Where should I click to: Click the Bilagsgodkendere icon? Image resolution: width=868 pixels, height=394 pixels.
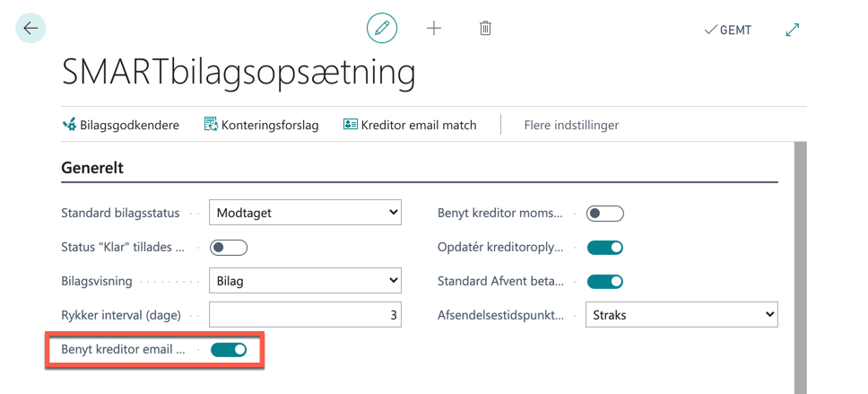pyautogui.click(x=69, y=125)
